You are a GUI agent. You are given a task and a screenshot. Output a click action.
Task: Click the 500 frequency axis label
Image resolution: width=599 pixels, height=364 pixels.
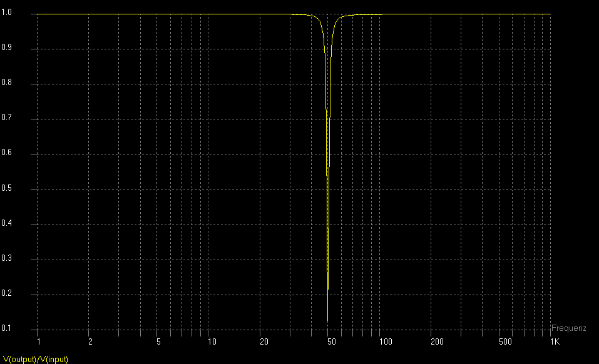pos(505,341)
